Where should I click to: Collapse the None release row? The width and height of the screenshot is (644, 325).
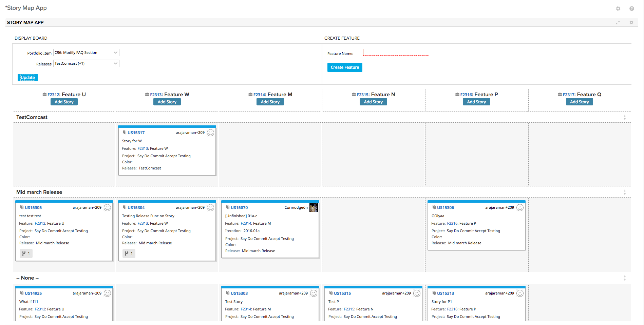point(625,278)
